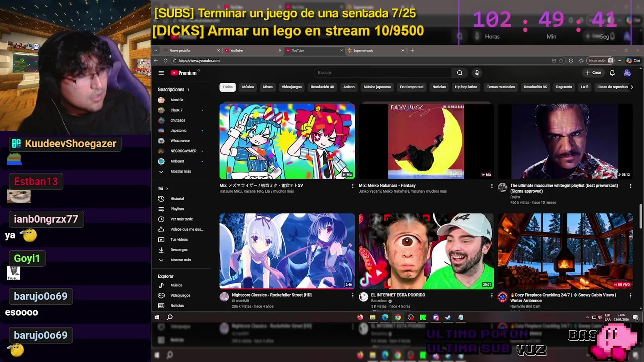644x362 pixels.
Task: Open Steam from the taskbar
Action: pos(448,317)
